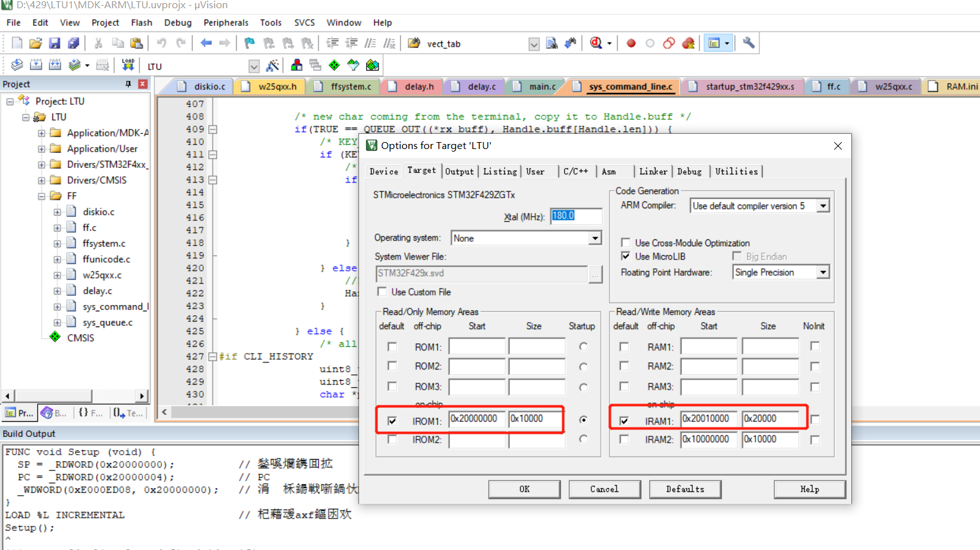Toggle the IRAM1 default checkbox
980x550 pixels.
pyautogui.click(x=624, y=421)
